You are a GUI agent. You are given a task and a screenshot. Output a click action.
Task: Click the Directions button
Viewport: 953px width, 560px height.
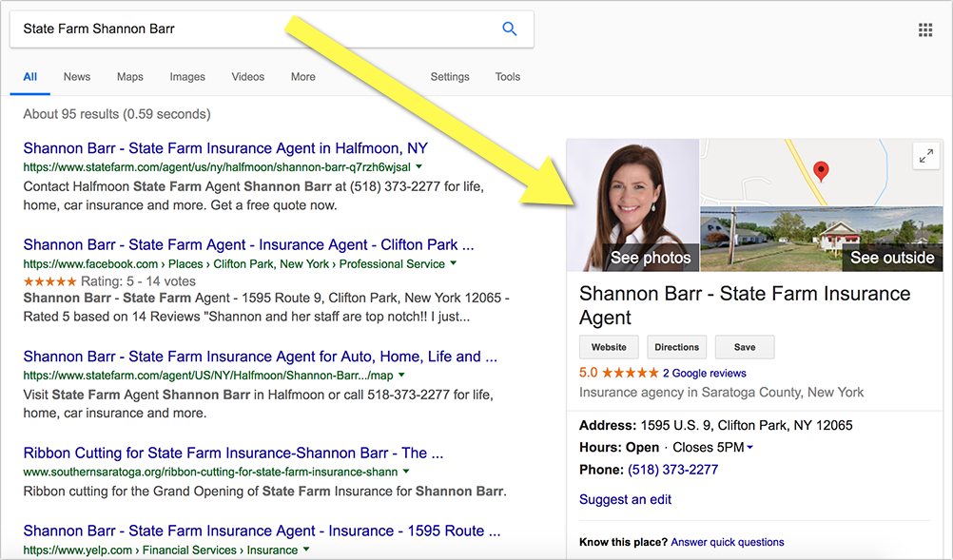tap(676, 347)
